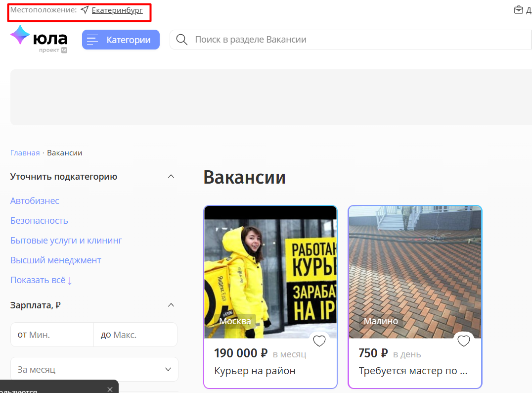The width and height of the screenshot is (532, 393).
Task: Click the briefcase icon at top right
Action: click(x=518, y=10)
